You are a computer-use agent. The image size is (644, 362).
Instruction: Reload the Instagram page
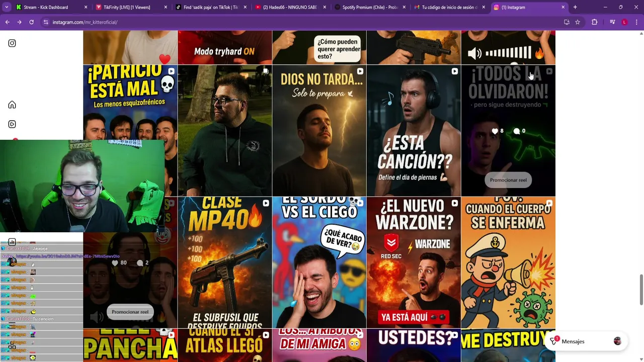(x=31, y=22)
